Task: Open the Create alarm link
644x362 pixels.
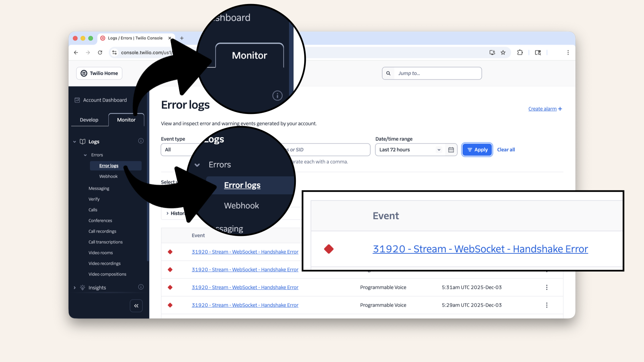Action: [x=542, y=109]
